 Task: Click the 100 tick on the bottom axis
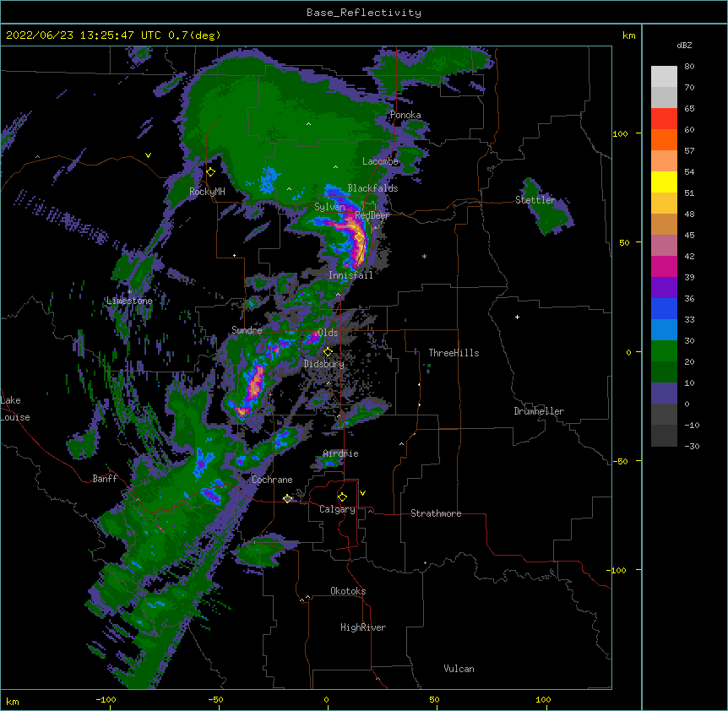tap(543, 699)
